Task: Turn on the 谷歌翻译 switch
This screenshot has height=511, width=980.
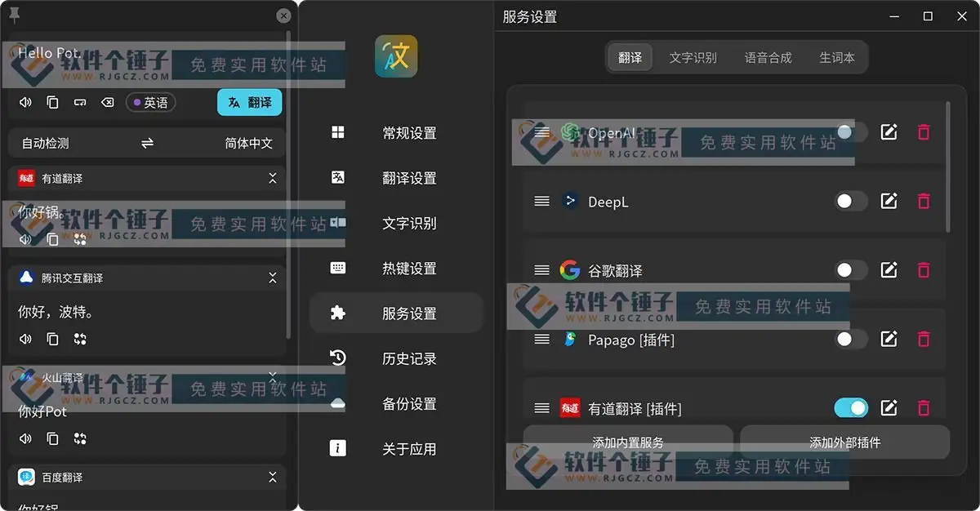Action: tap(850, 270)
